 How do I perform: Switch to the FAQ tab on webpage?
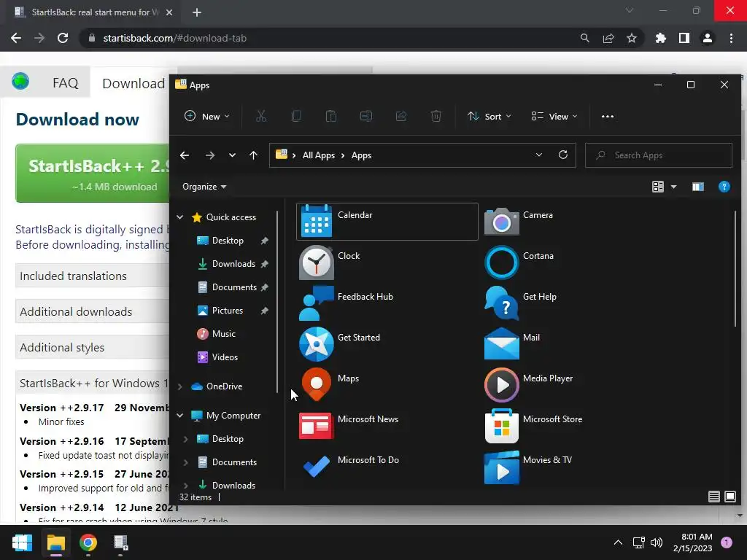(65, 83)
